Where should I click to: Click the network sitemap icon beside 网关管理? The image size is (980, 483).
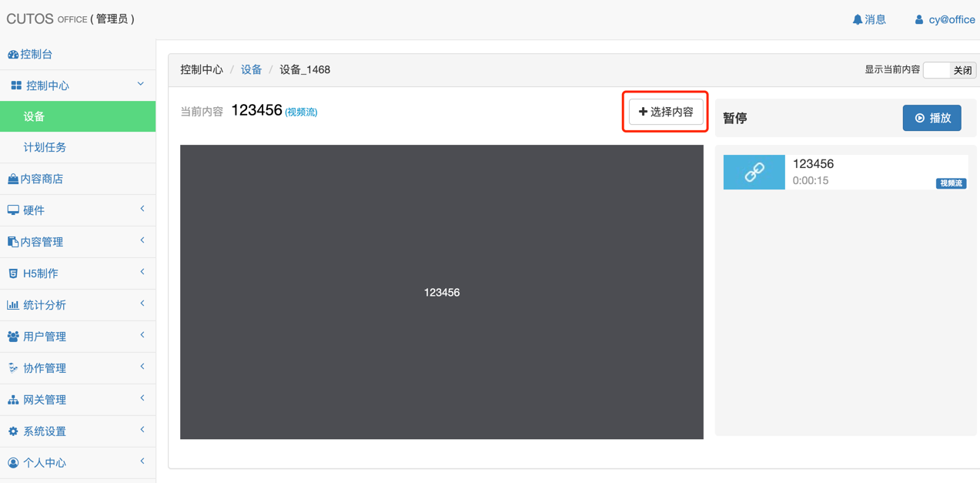[13, 400]
